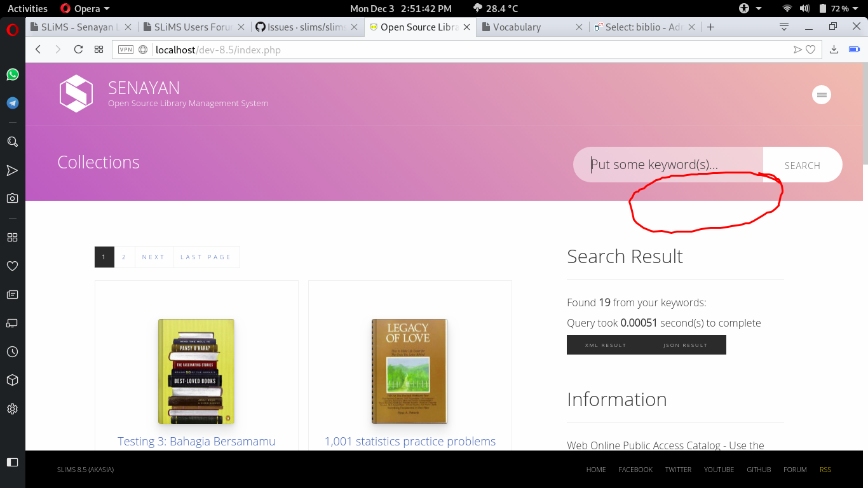This screenshot has height=488, width=868.
Task: Open Legacy of Love book cover
Action: point(410,371)
